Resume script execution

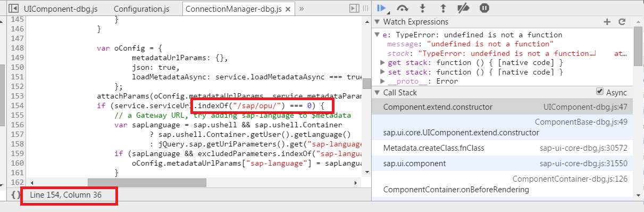point(382,8)
